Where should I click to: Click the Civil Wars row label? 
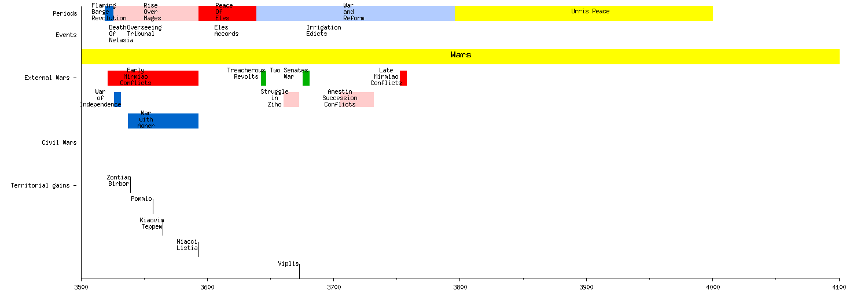point(58,142)
